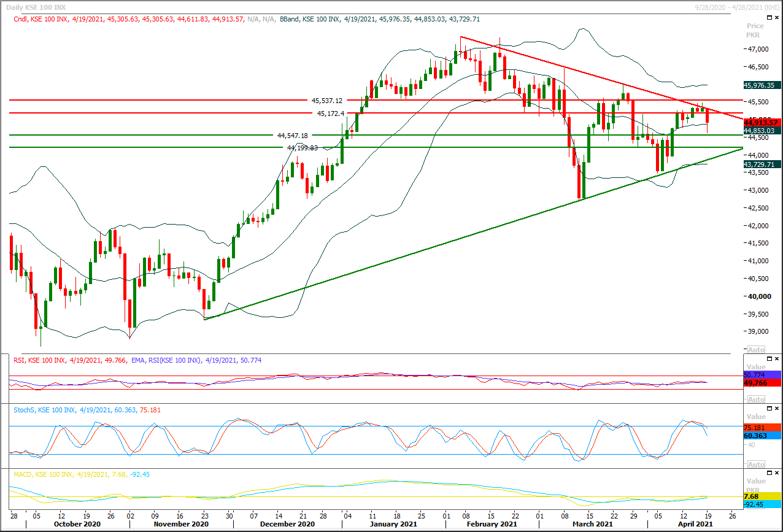This screenshot has height=532, width=783.
Task: Maximize the RSI indicator panel
Action: coord(769,358)
